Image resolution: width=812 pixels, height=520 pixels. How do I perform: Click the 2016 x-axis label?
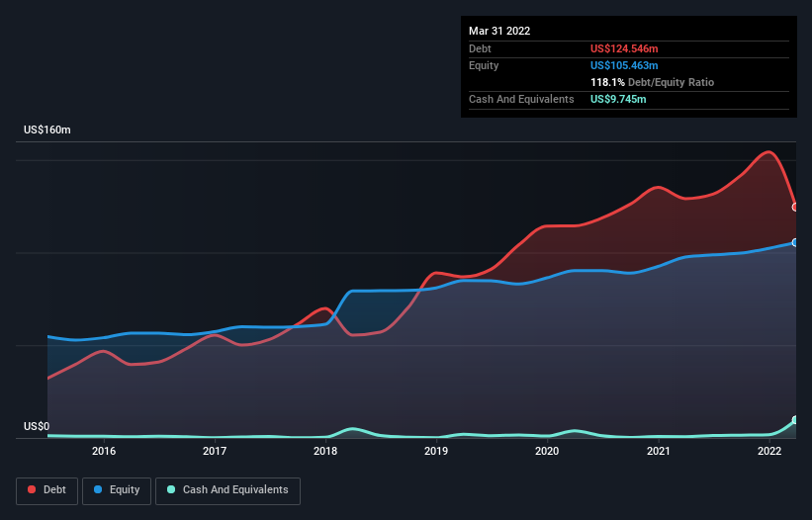tap(104, 451)
